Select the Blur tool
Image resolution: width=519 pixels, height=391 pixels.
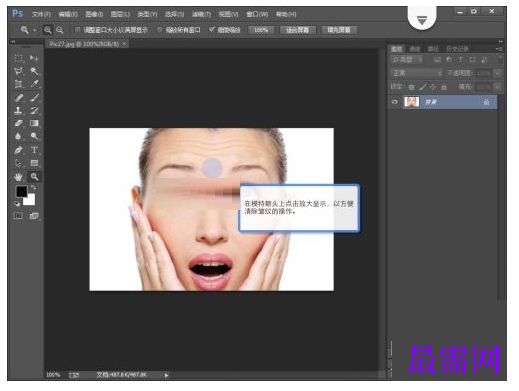[18, 136]
